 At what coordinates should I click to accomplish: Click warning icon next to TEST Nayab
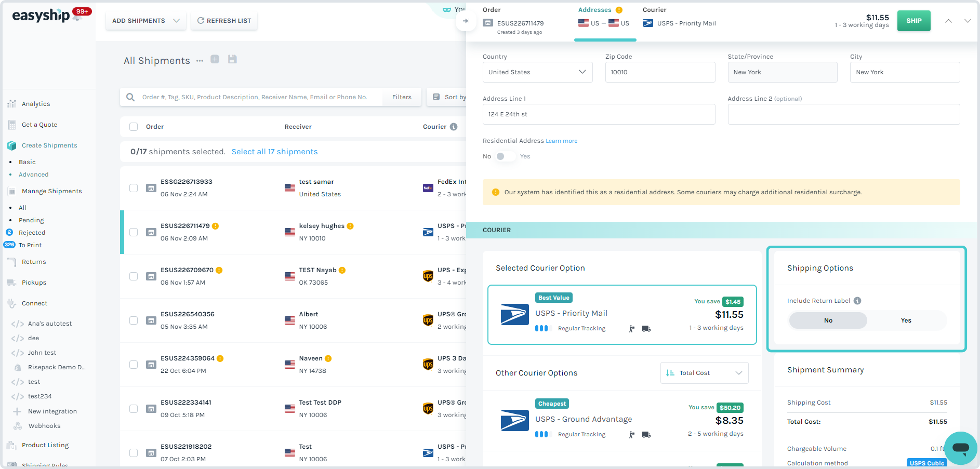point(342,270)
